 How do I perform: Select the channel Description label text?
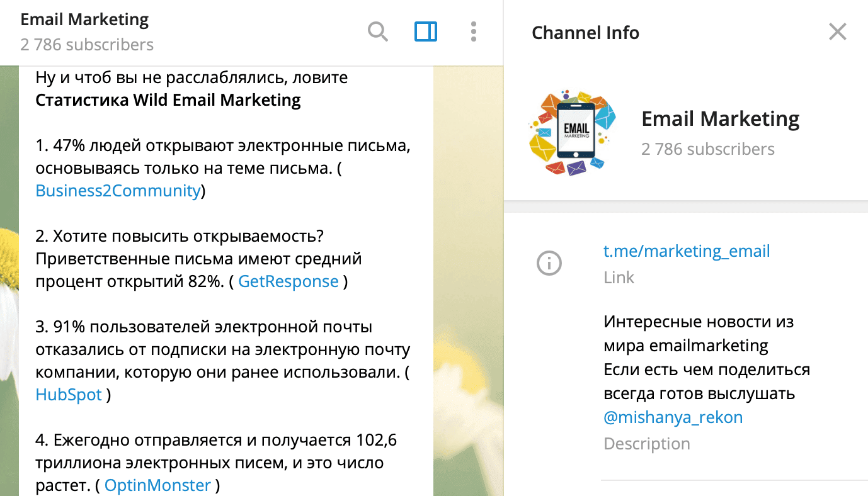pos(646,443)
